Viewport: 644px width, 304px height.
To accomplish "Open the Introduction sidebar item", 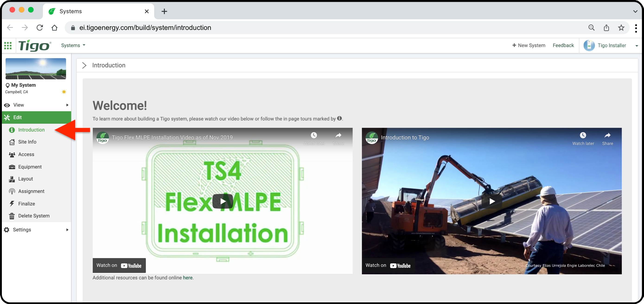I will click(31, 130).
